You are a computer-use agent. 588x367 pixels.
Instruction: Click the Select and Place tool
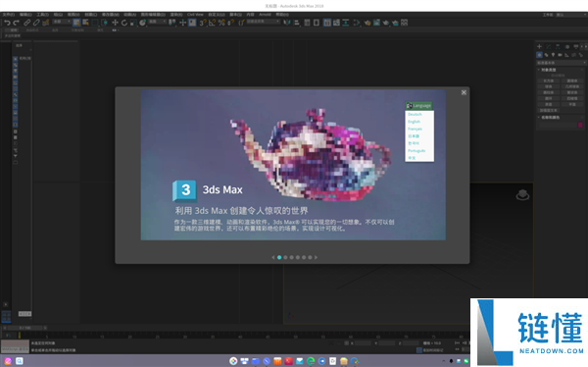[142, 23]
